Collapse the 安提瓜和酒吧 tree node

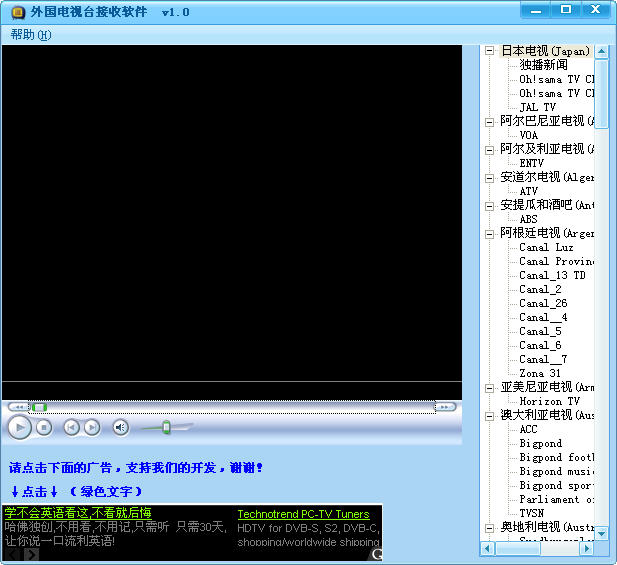(490, 206)
